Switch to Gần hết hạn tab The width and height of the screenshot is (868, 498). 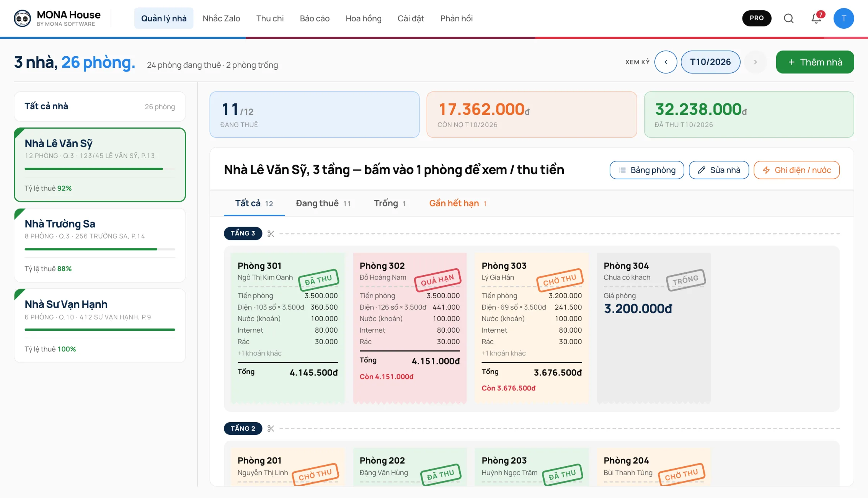458,203
